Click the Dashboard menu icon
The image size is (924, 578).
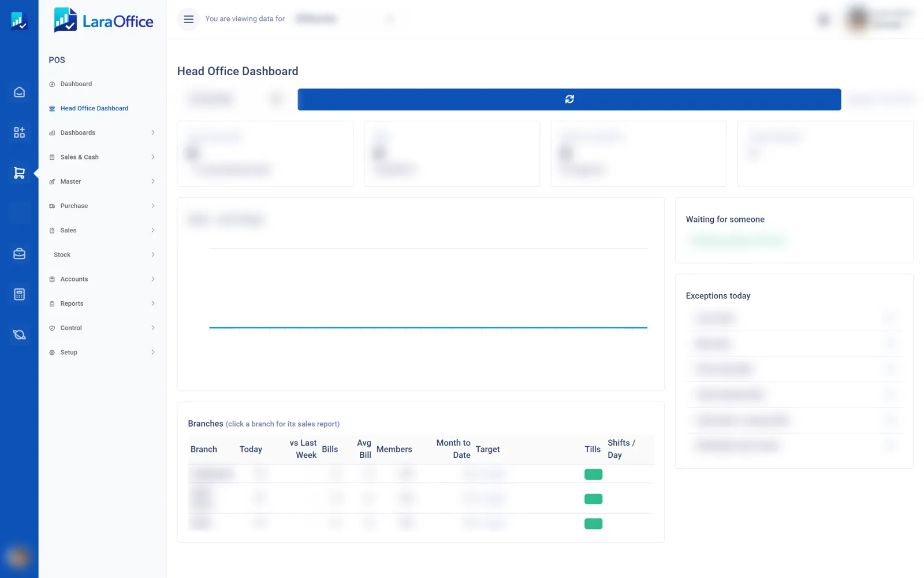[x=52, y=84]
